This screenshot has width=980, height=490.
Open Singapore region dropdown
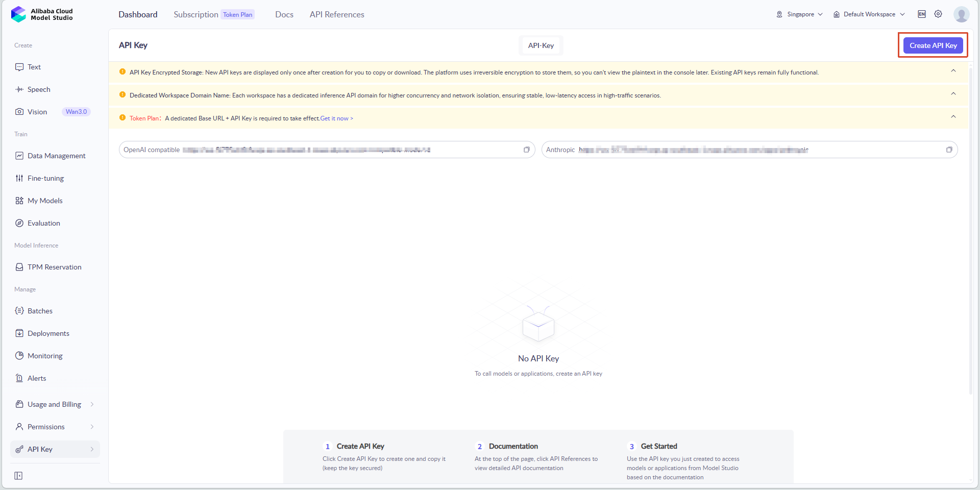tap(800, 14)
